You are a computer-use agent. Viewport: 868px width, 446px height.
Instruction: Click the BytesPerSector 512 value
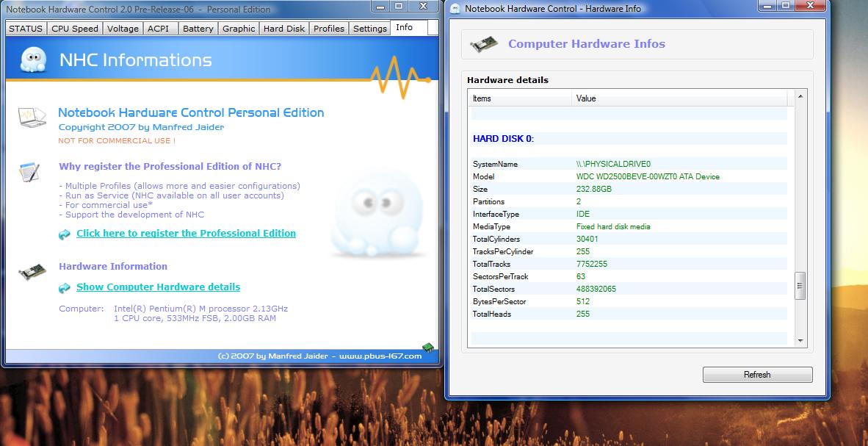[x=583, y=301]
